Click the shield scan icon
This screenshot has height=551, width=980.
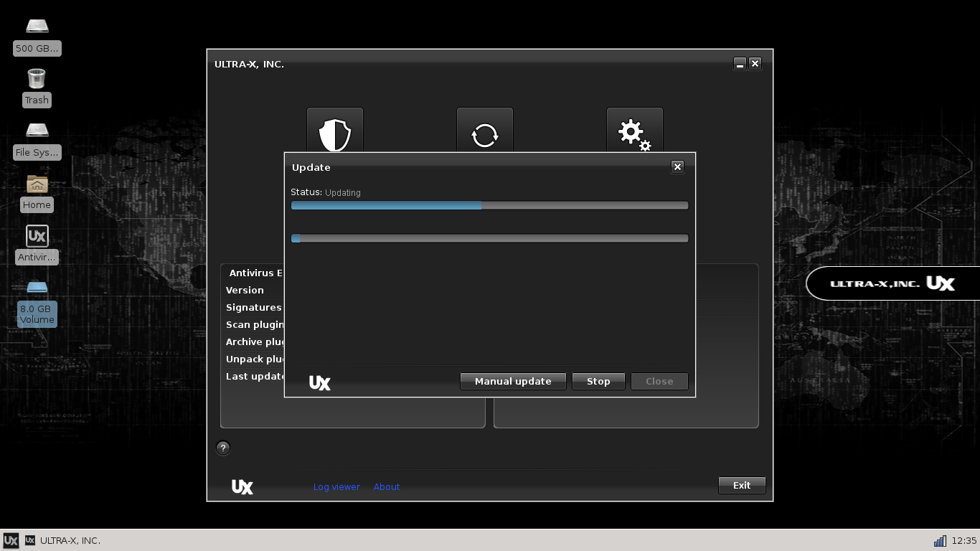coord(334,132)
